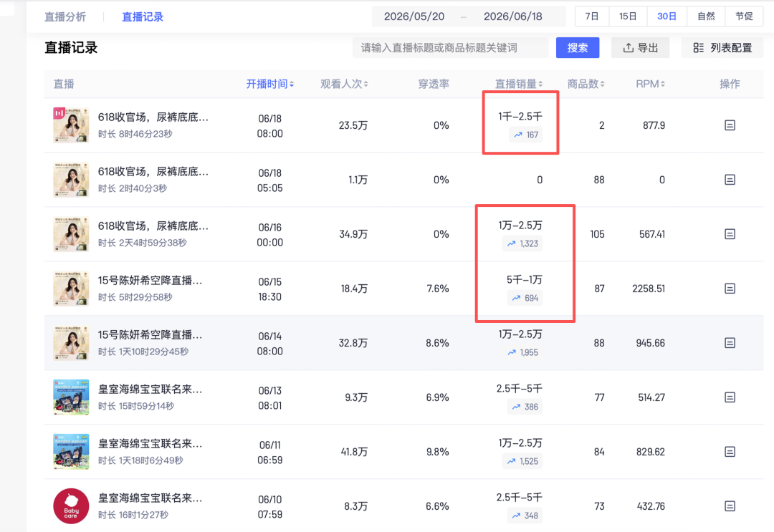The image size is (774, 532).
Task: Open Babycare logo thumbnail of 06/10 stream
Action: point(71,506)
